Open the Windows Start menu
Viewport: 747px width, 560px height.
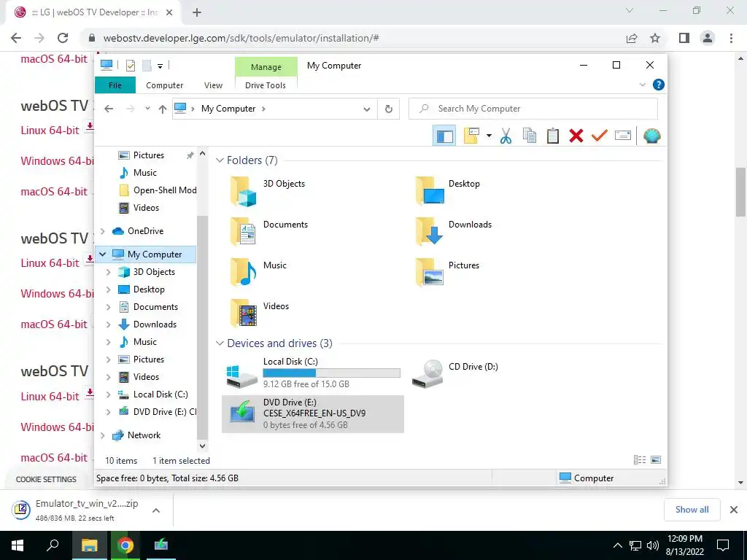click(x=18, y=545)
